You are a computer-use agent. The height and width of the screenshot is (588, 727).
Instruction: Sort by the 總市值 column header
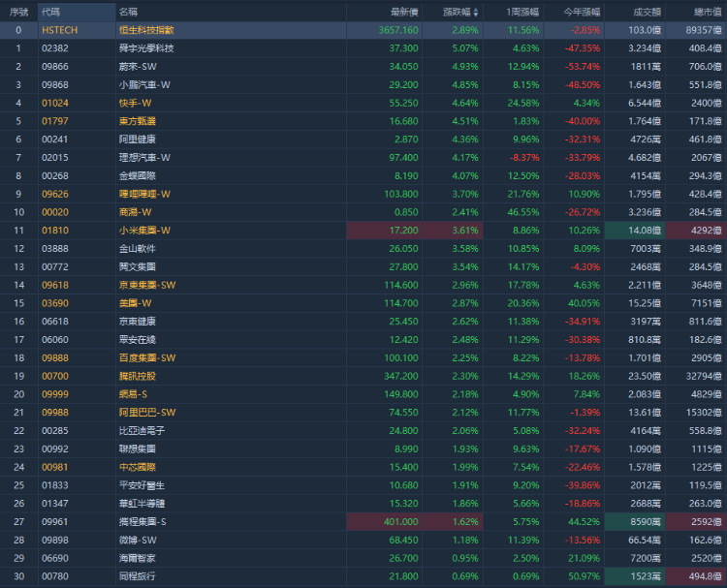[708, 12]
